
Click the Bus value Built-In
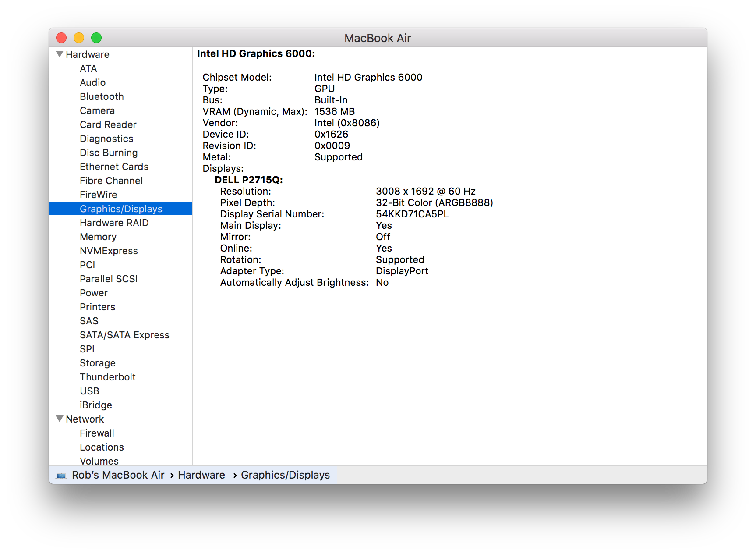pyautogui.click(x=331, y=100)
